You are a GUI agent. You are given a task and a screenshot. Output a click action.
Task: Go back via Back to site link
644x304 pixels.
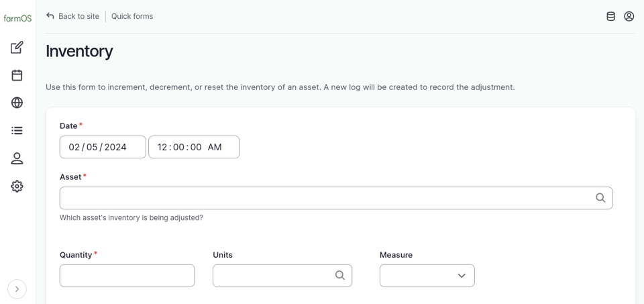[x=72, y=16]
